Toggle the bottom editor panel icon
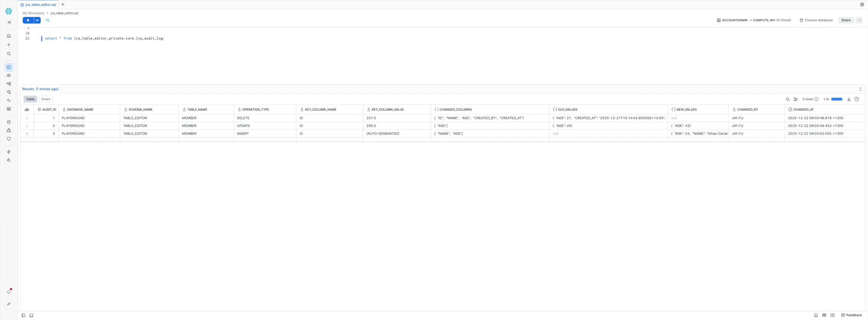The height and width of the screenshot is (320, 868). coord(31,315)
